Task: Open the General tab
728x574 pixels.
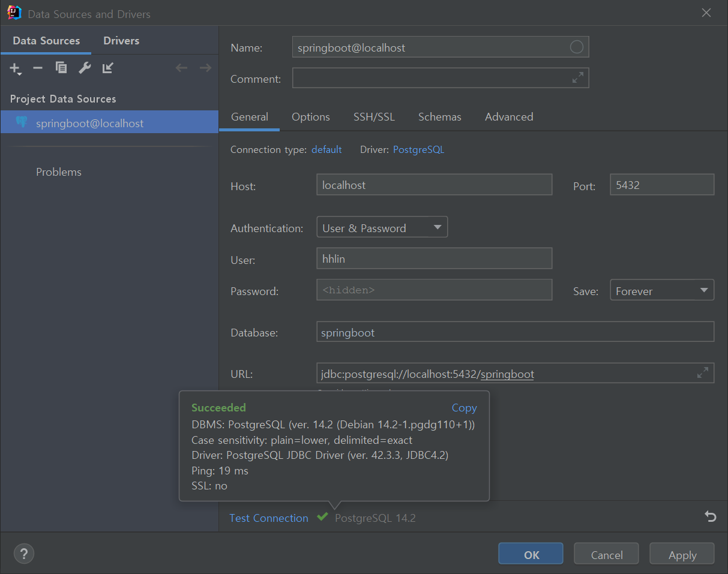Action: (x=250, y=117)
